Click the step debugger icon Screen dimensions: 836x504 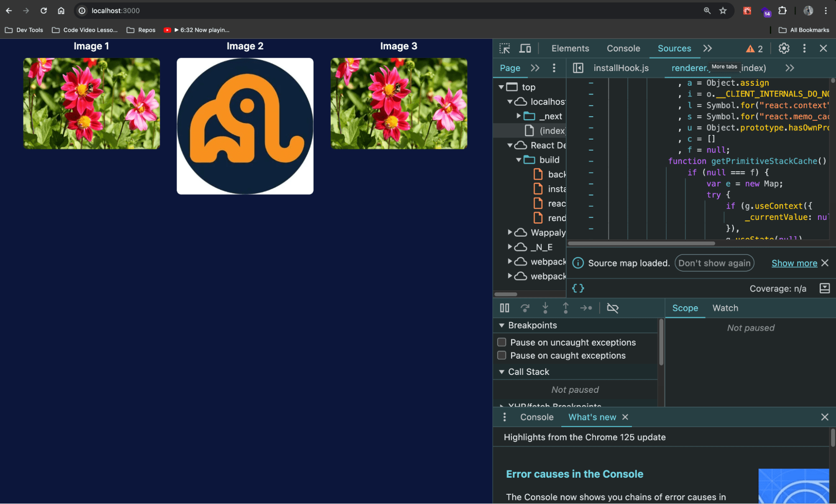pos(586,308)
